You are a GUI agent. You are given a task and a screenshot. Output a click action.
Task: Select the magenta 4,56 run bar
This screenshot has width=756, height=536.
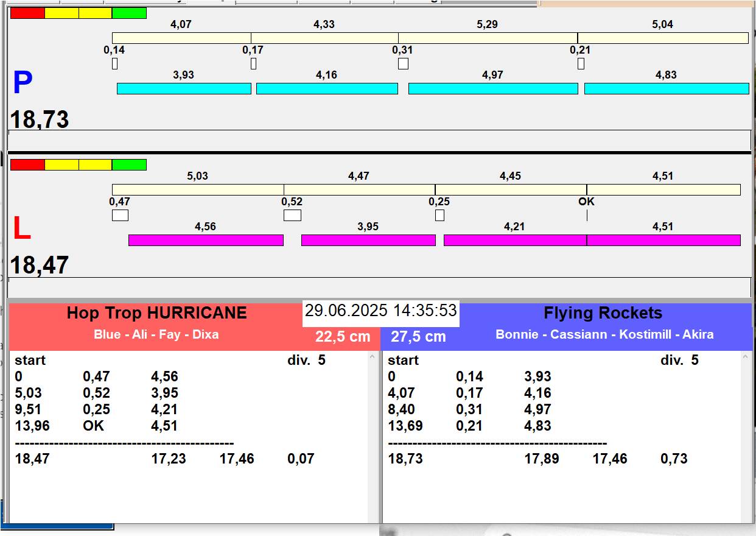[206, 240]
